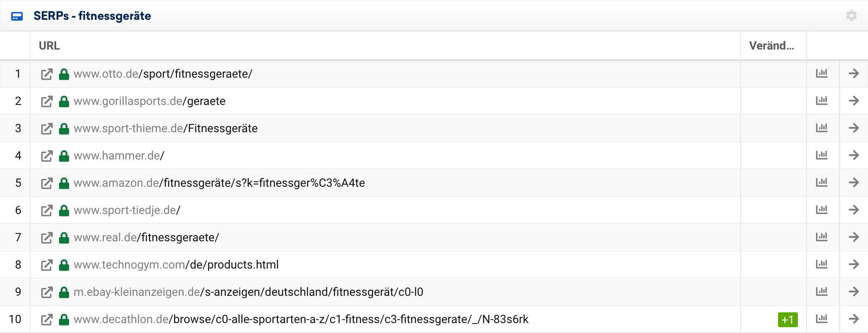Click the Veränderung column header

coord(771,45)
